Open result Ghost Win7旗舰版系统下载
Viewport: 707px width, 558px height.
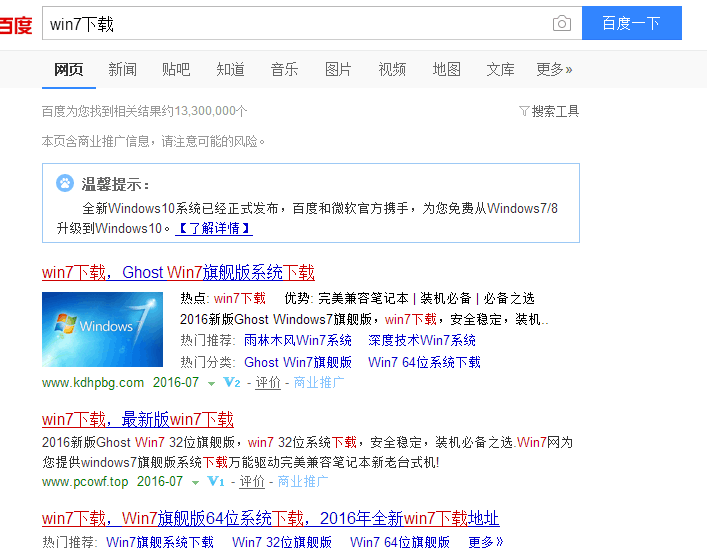pyautogui.click(x=178, y=272)
